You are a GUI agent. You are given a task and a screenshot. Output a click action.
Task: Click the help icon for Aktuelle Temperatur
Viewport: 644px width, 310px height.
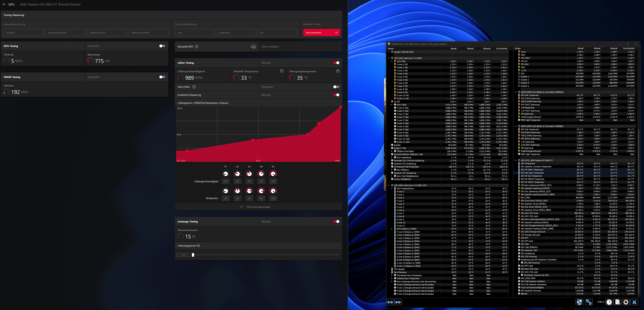pos(282,71)
